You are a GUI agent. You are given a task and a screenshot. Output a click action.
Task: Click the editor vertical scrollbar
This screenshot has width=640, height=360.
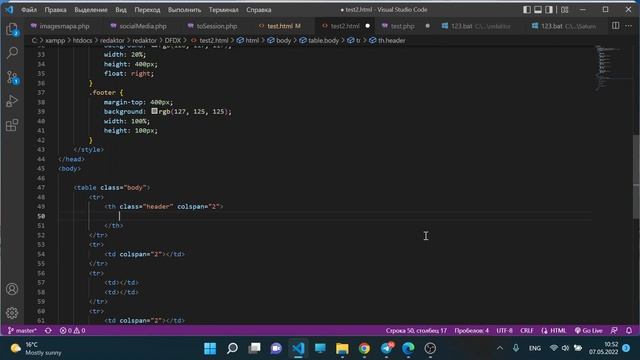(x=636, y=176)
